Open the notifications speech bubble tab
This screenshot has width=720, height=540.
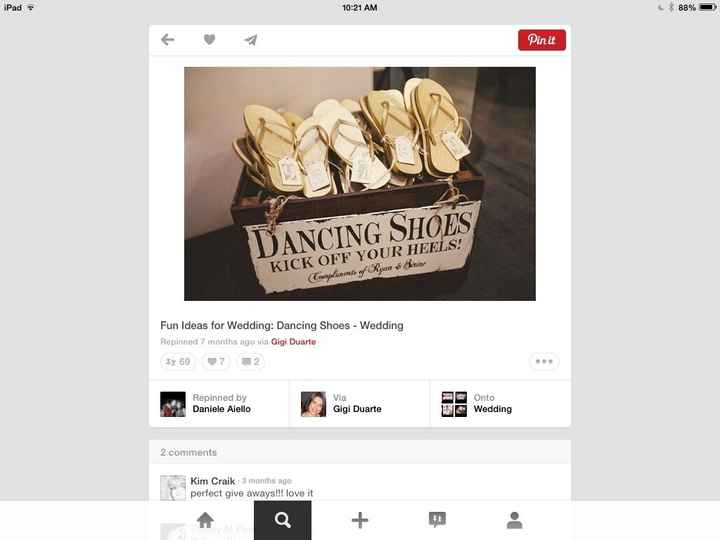(437, 520)
